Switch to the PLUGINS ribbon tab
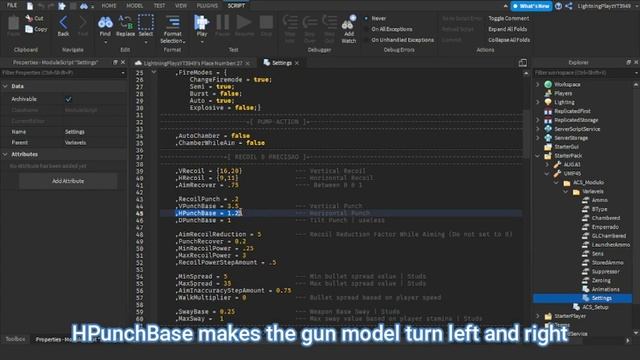The image size is (640, 360). point(207,6)
